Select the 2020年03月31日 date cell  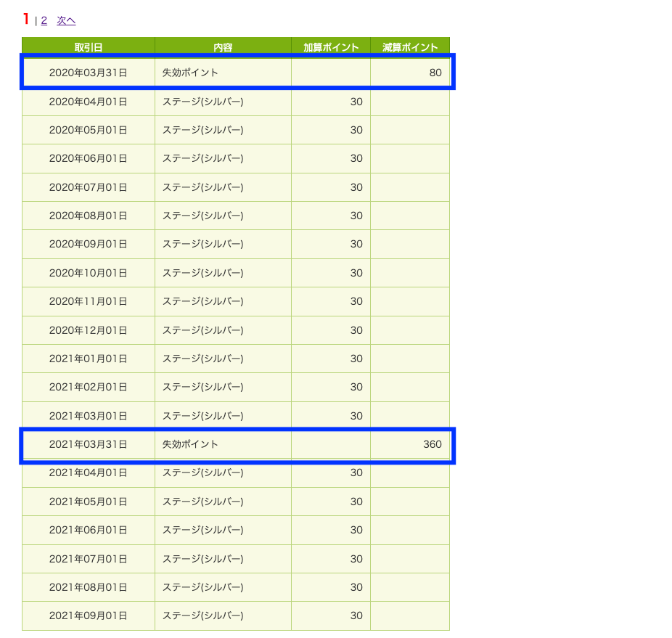pos(89,73)
